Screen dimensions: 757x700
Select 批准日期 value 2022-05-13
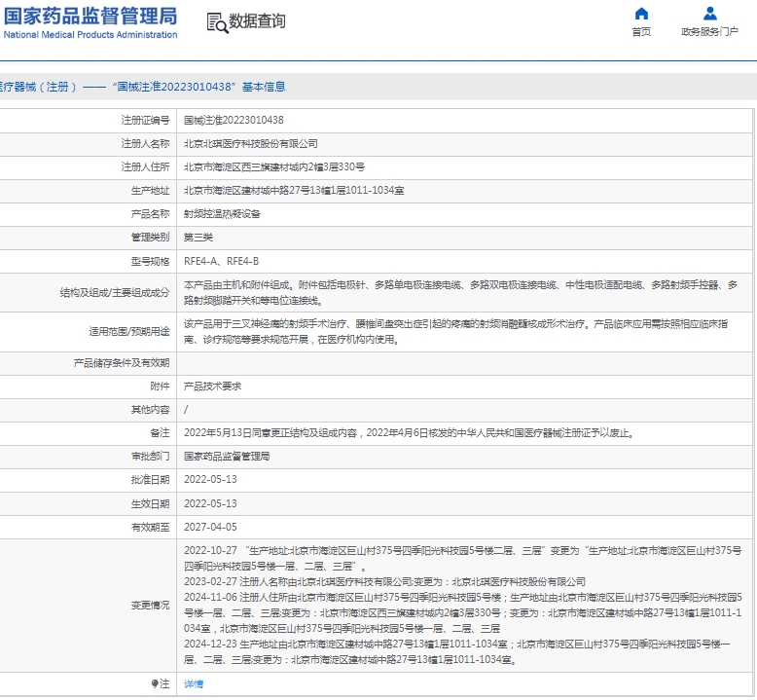210,480
